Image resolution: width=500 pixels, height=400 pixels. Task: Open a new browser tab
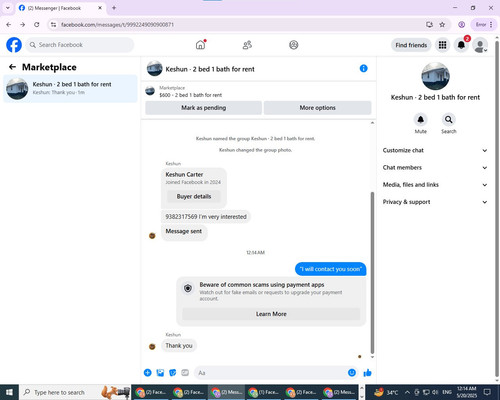click(x=114, y=8)
